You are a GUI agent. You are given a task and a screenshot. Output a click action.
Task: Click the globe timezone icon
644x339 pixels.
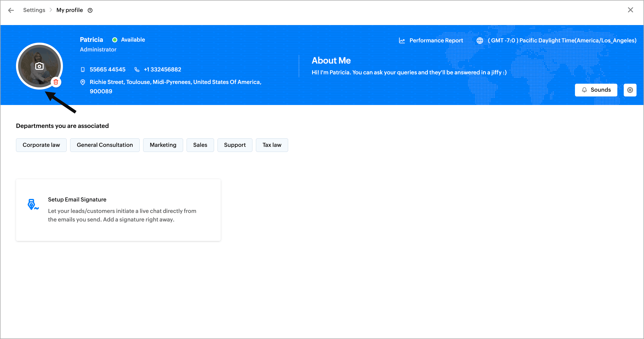coord(480,41)
